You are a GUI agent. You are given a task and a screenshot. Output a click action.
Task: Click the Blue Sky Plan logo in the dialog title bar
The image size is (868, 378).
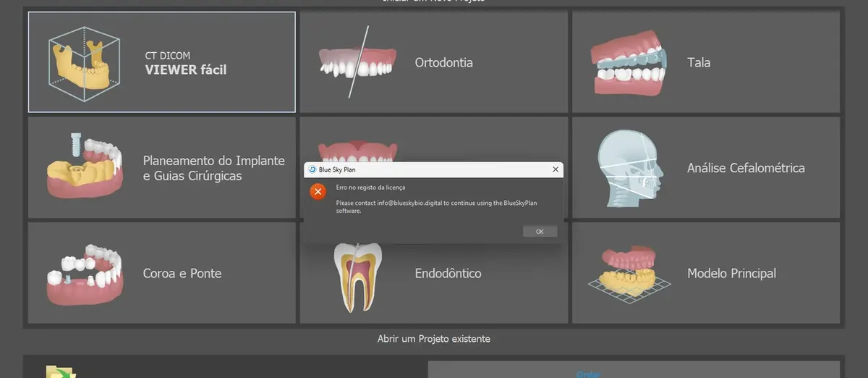[x=312, y=169]
